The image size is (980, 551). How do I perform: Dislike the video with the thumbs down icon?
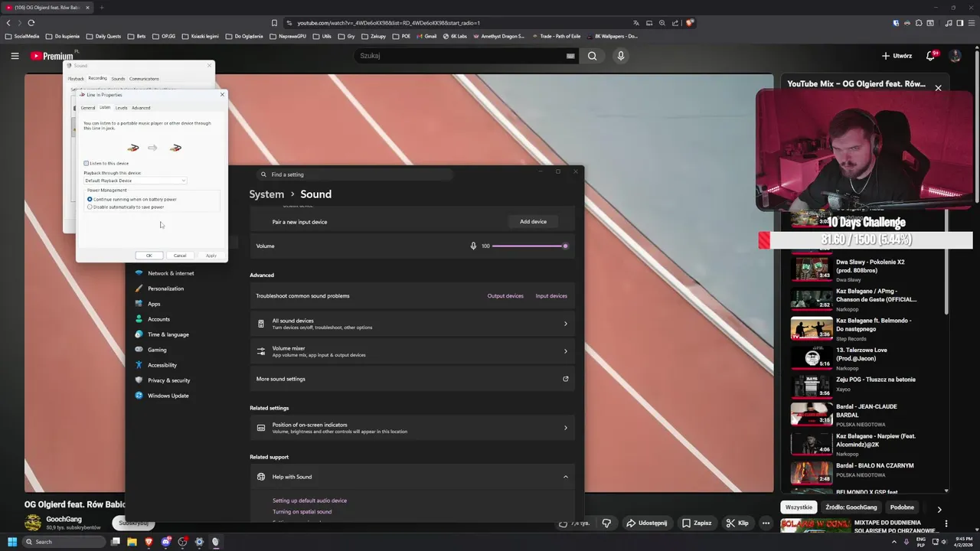click(606, 523)
